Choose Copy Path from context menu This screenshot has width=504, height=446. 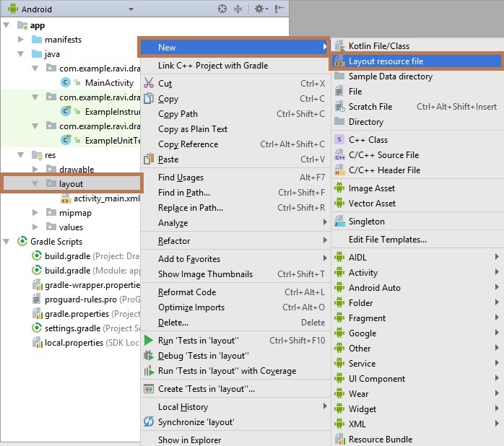[235, 114]
